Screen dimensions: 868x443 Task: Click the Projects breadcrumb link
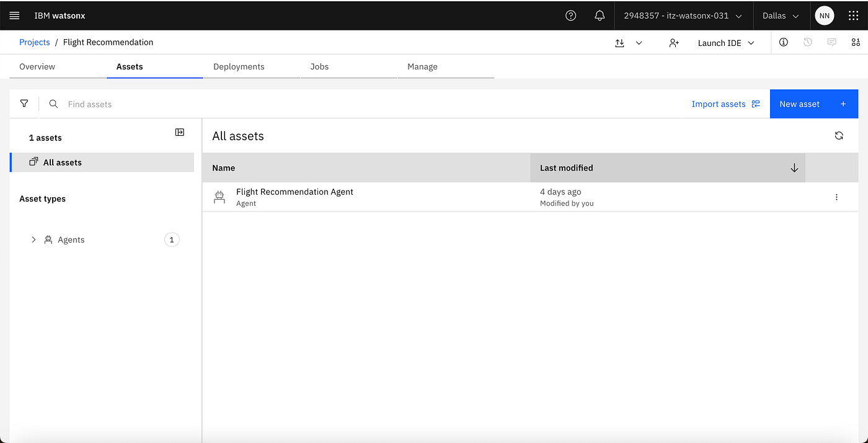tap(35, 42)
